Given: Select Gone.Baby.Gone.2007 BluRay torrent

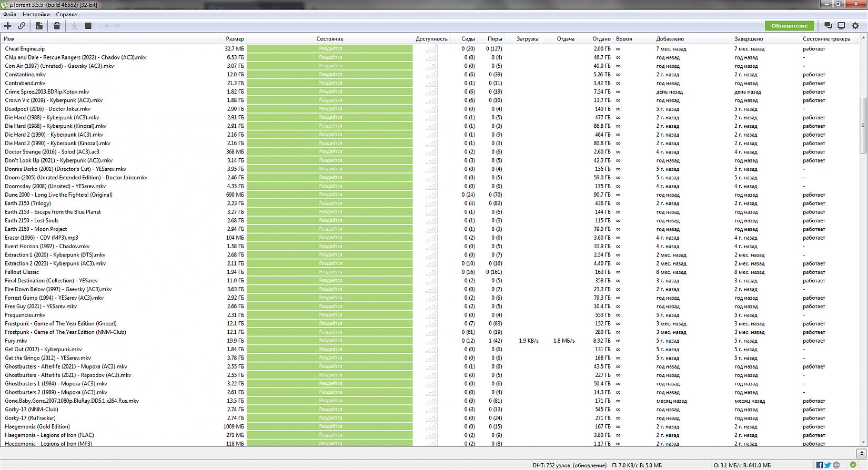Looking at the screenshot, I should pyautogui.click(x=72, y=401).
